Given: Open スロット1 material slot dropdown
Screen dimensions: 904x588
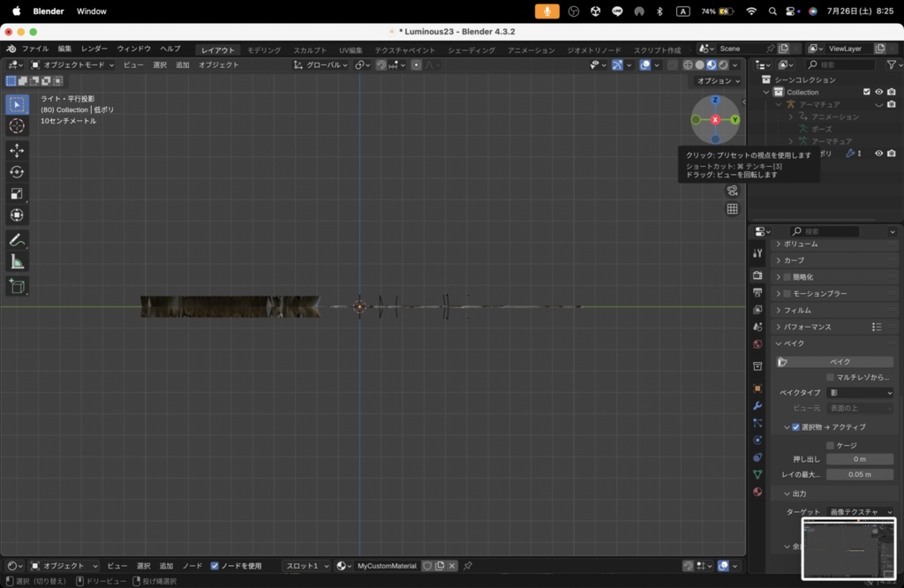Looking at the screenshot, I should click(x=306, y=566).
